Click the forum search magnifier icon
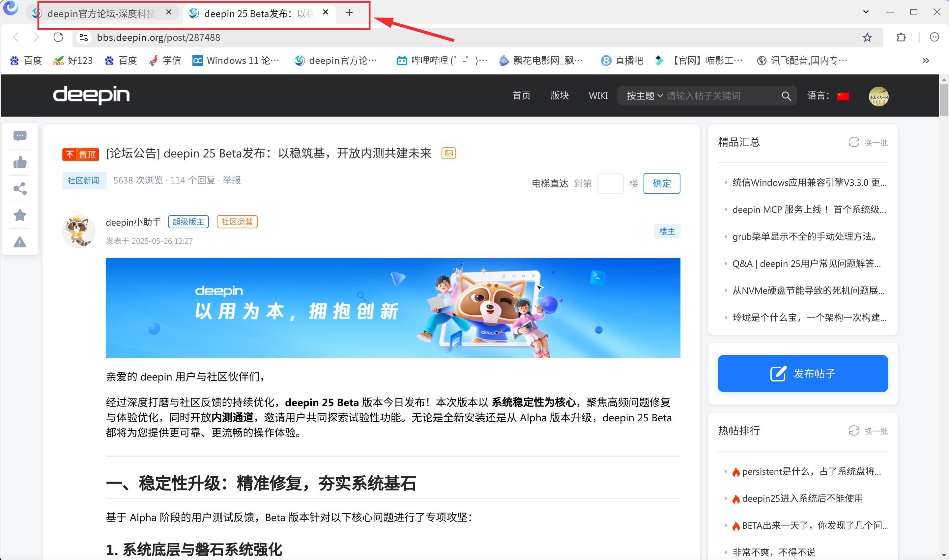The height and width of the screenshot is (560, 949). point(786,96)
